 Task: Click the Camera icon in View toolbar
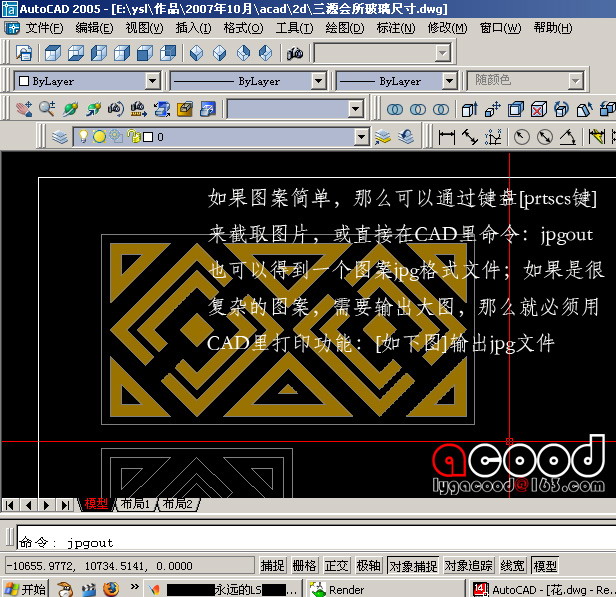(x=295, y=53)
